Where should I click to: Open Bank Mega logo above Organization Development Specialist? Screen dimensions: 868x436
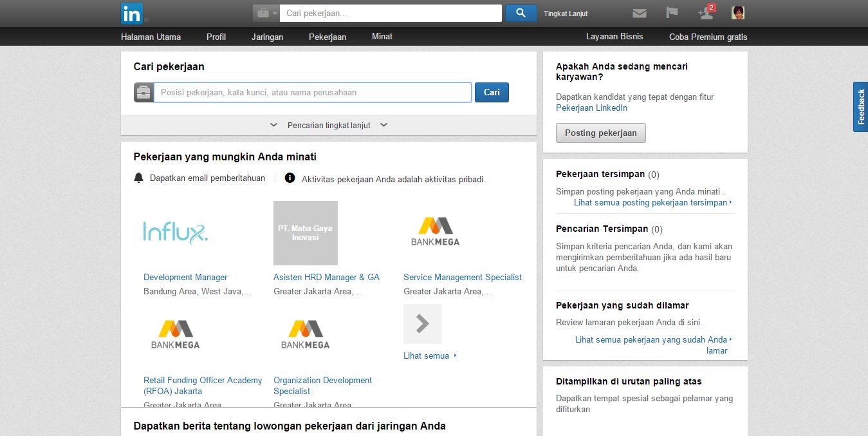click(x=306, y=336)
